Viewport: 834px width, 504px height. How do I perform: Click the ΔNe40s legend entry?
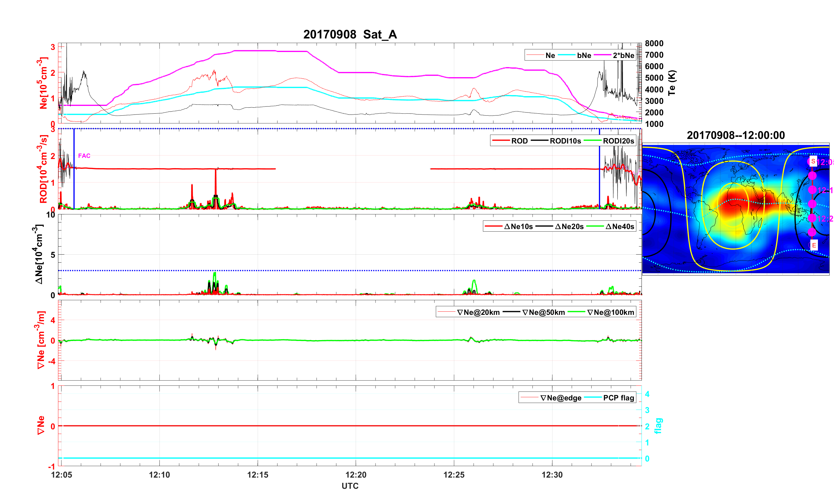(619, 227)
